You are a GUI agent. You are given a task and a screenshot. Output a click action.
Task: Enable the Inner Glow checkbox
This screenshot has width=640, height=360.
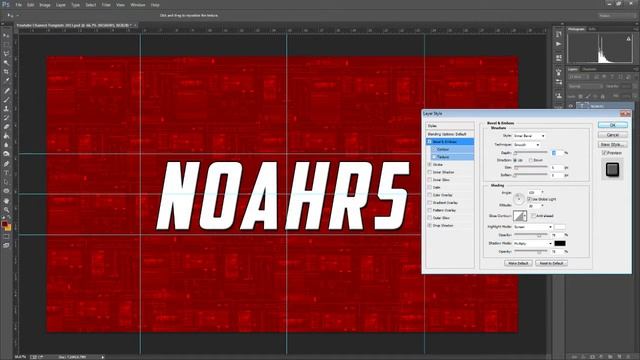click(x=429, y=180)
